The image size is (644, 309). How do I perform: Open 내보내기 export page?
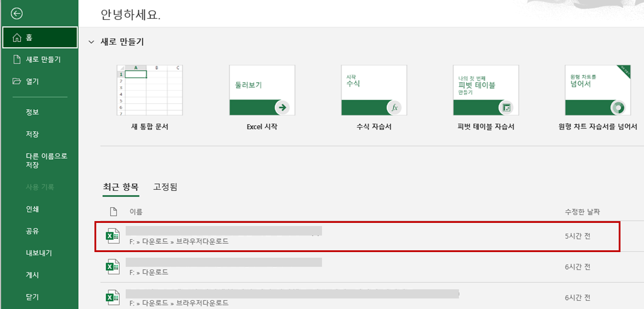tap(39, 253)
